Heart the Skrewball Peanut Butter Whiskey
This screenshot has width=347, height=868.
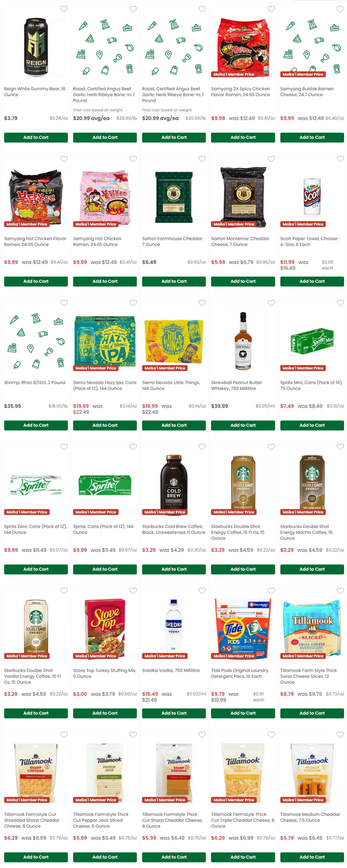click(x=271, y=303)
